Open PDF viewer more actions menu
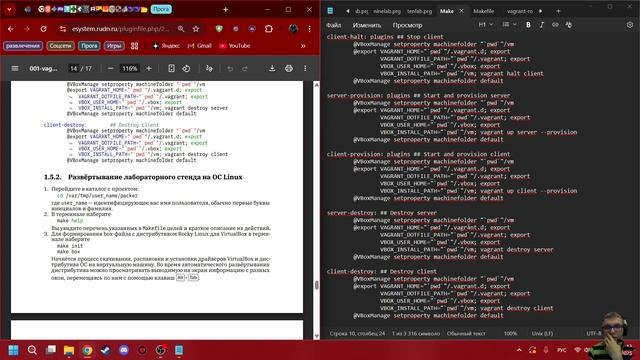Viewport: 640px width, 360px height. (305, 69)
